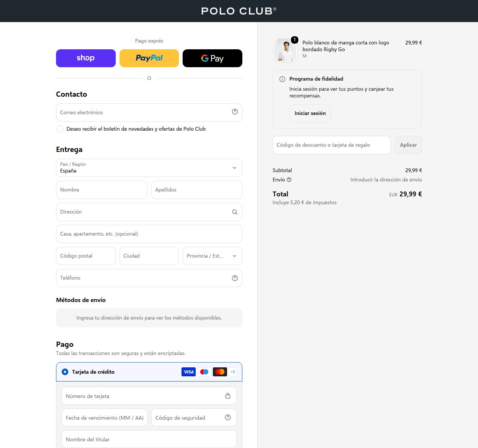This screenshot has width=478, height=448.
Task: Show the +2 additional card brands
Action: 233,372
